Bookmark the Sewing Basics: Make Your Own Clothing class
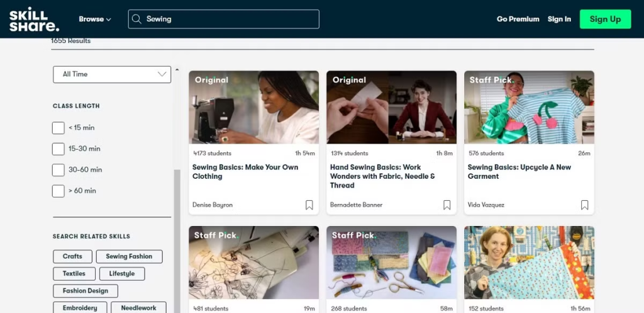 click(309, 205)
